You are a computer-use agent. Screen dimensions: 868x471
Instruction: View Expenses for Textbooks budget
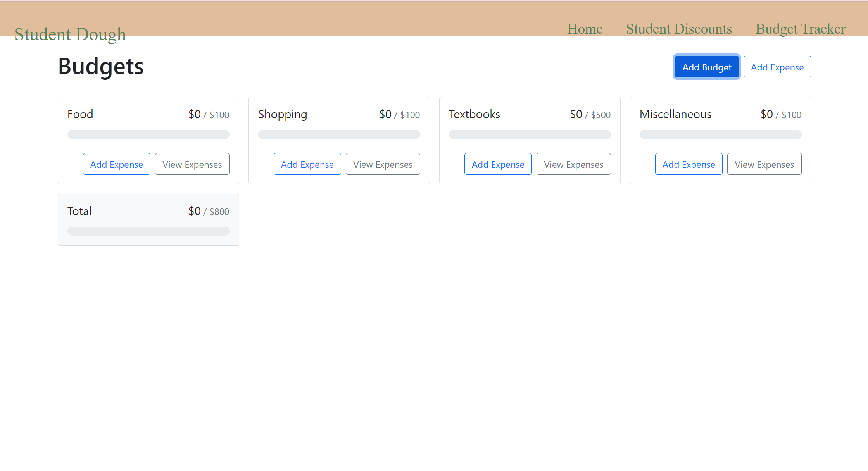573,164
